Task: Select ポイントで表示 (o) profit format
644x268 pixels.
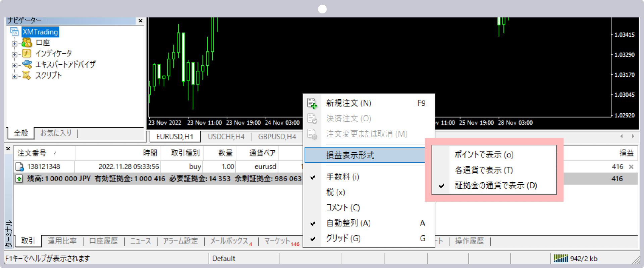Action: click(x=494, y=155)
